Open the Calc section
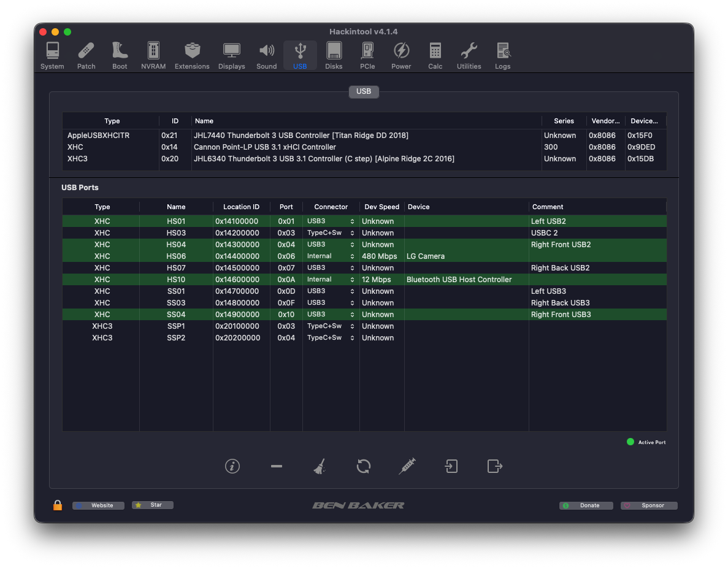The width and height of the screenshot is (728, 568). pos(435,56)
